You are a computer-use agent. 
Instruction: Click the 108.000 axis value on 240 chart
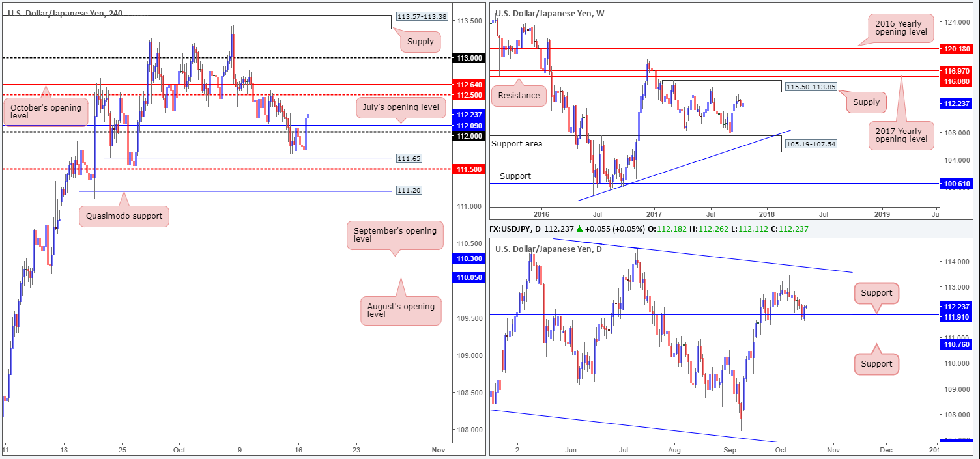click(468, 430)
